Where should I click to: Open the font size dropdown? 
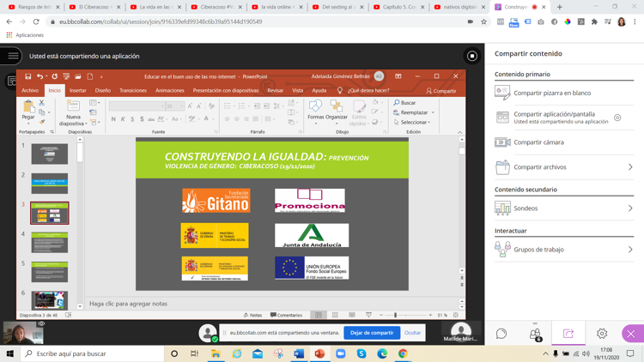point(182,106)
